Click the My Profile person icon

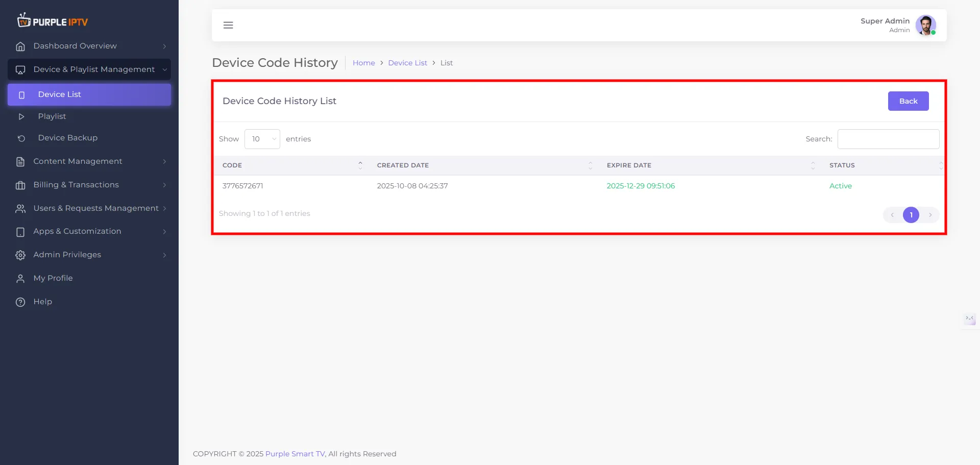pyautogui.click(x=20, y=279)
